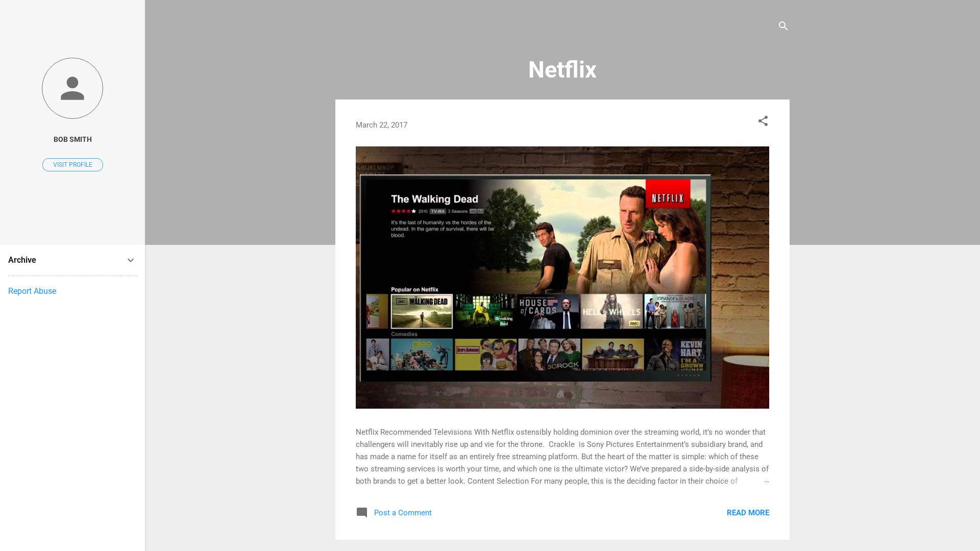Click the March 22, 2017 date link
Viewport: 980px width, 551px height.
tap(381, 125)
